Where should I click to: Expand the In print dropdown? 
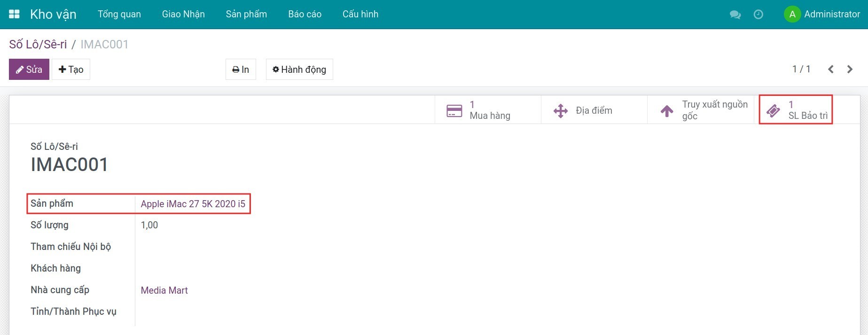241,70
